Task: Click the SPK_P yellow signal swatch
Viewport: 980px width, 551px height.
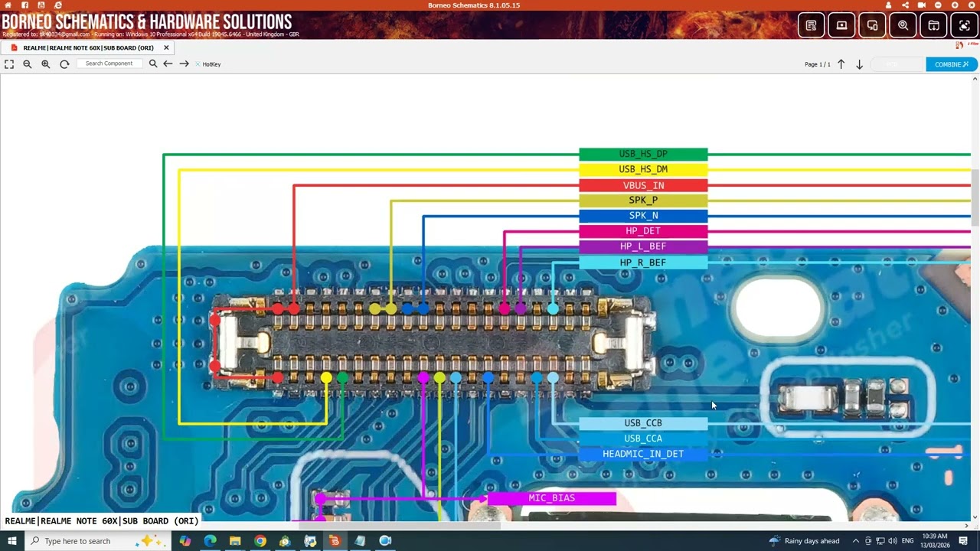Action: pyautogui.click(x=644, y=200)
